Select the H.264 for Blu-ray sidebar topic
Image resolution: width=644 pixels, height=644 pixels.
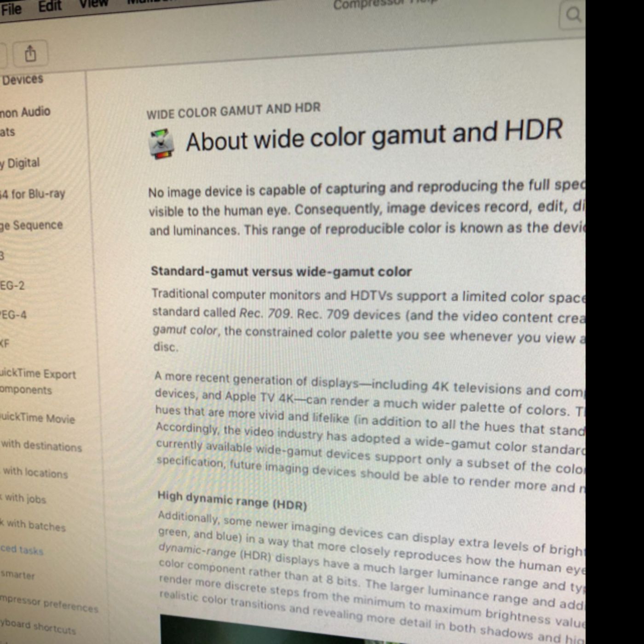click(x=32, y=194)
